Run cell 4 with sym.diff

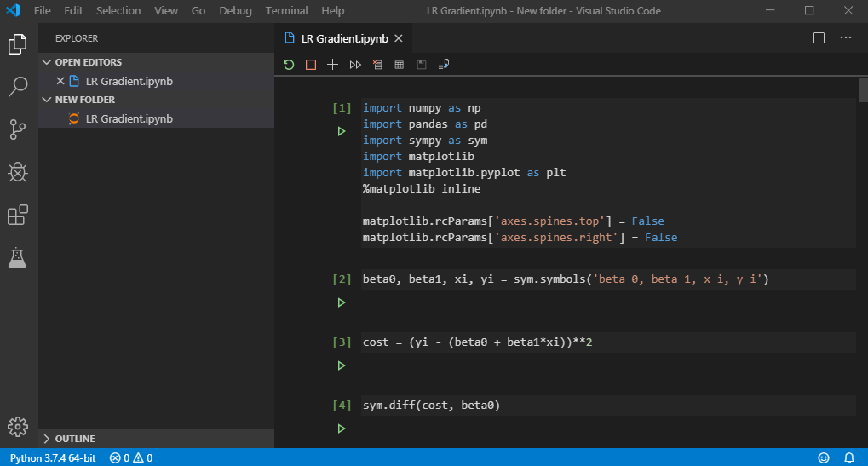(342, 429)
